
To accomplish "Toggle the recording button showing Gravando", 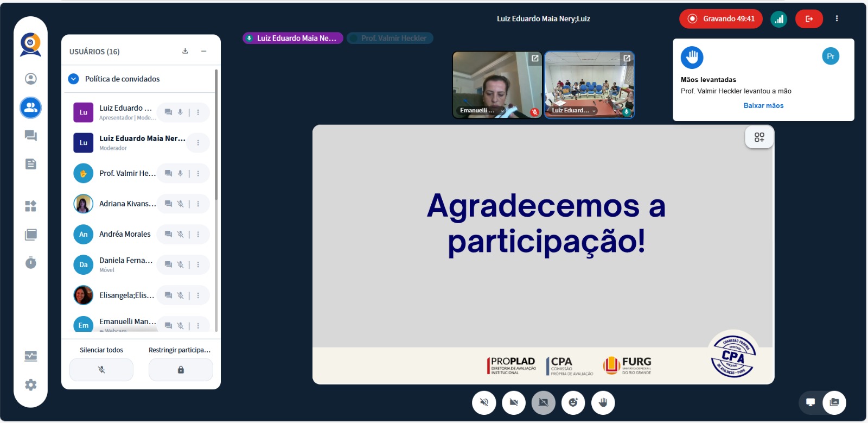I will pyautogui.click(x=720, y=19).
